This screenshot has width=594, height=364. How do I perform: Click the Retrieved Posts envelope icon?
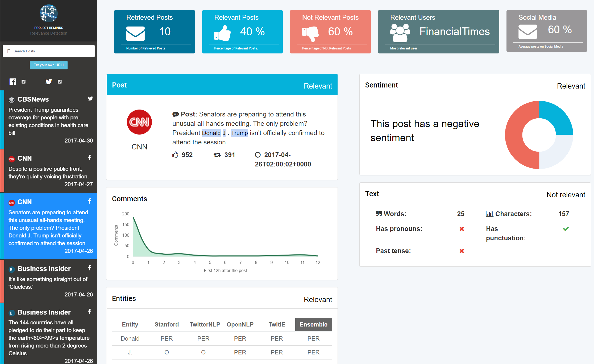pos(135,33)
